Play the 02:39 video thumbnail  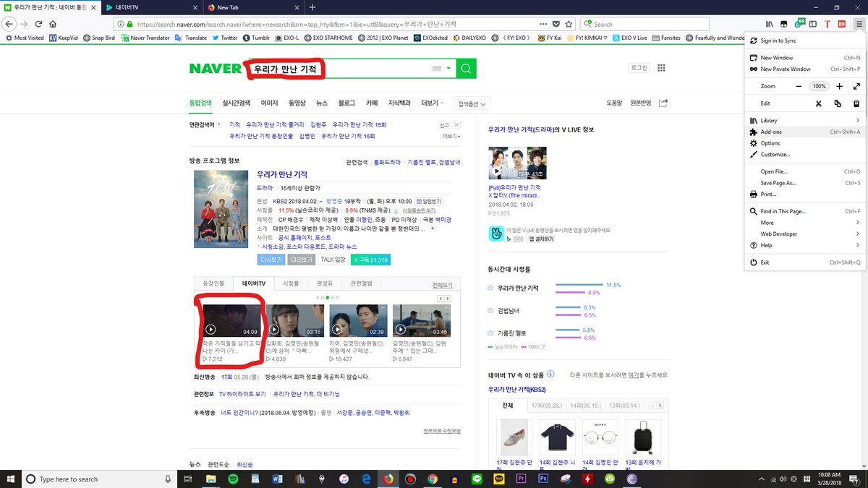pyautogui.click(x=358, y=321)
